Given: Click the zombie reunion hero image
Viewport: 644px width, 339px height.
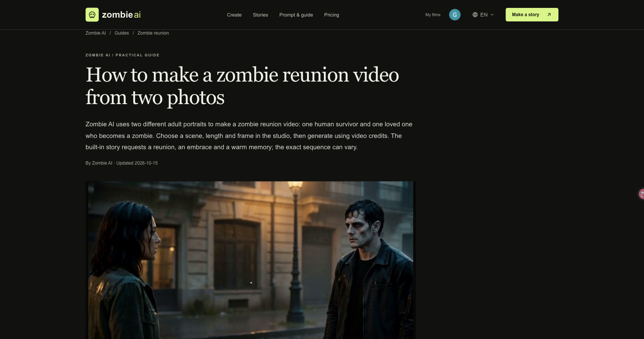Looking at the screenshot, I should 251,260.
